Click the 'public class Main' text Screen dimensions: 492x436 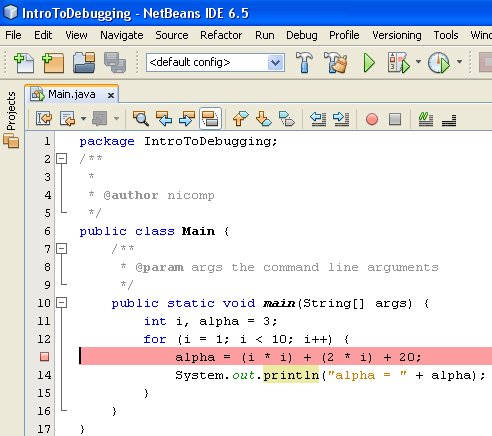click(x=147, y=231)
